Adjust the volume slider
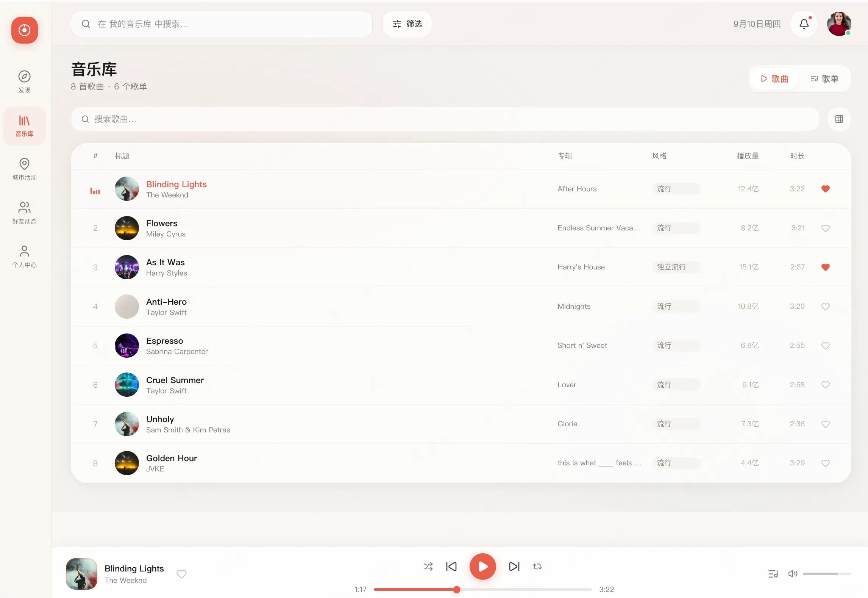 pyautogui.click(x=827, y=574)
